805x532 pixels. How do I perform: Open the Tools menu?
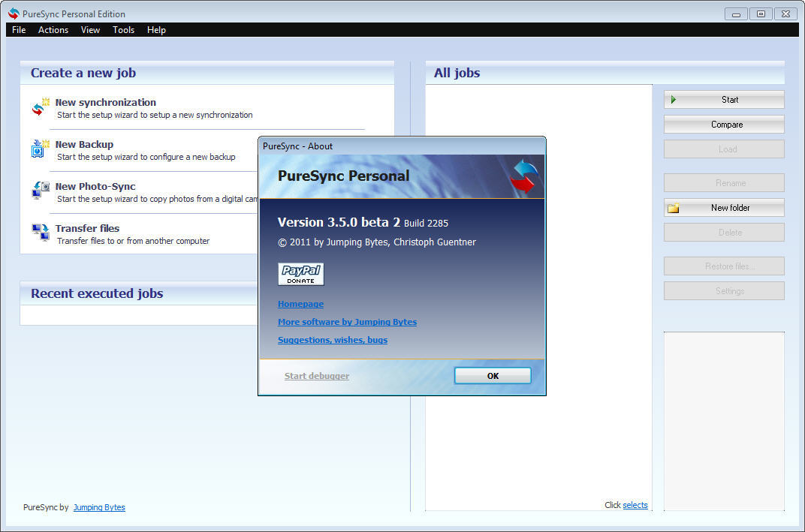tap(123, 30)
